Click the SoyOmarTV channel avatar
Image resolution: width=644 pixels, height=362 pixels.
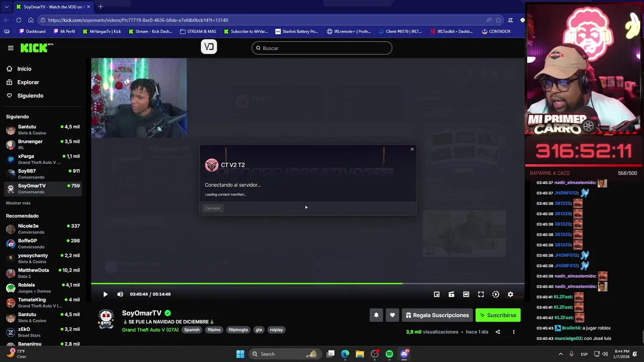106,320
